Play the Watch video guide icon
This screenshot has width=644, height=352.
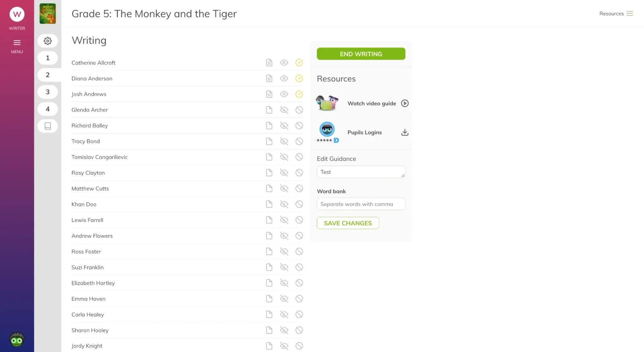(405, 103)
